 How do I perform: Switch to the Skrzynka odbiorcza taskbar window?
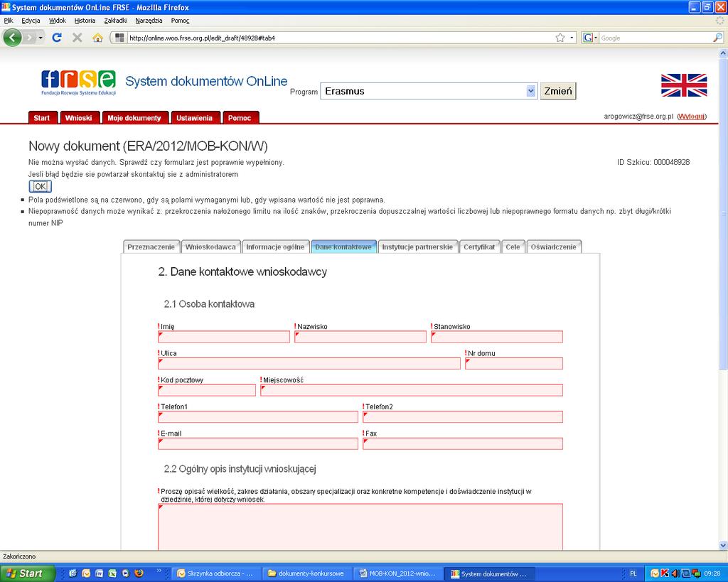click(x=216, y=573)
